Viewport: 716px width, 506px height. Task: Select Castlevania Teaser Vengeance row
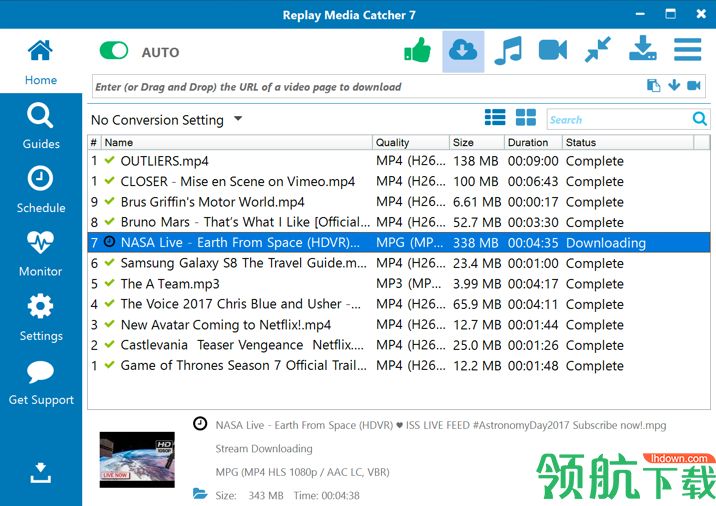[x=399, y=345]
